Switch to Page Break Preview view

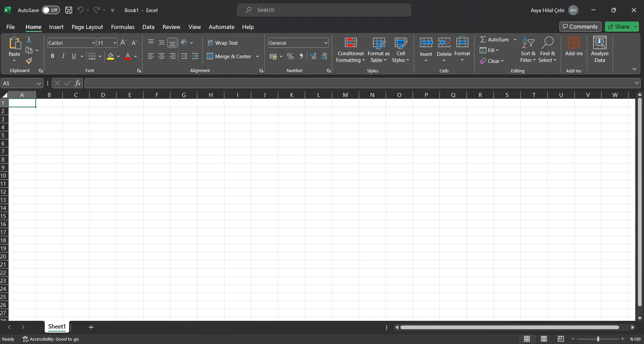[x=561, y=339]
